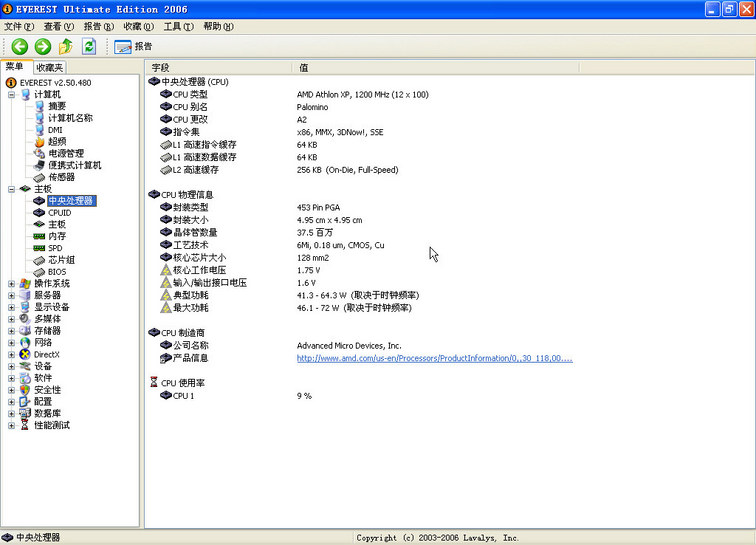Expand the 网络 tree node
This screenshot has width=756, height=545.
pyautogui.click(x=11, y=342)
